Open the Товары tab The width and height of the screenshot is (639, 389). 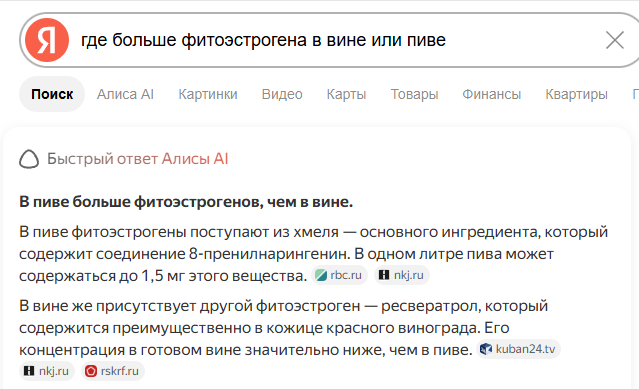(414, 94)
